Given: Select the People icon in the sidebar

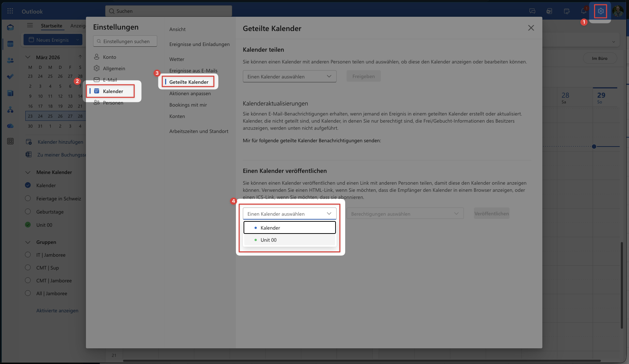Looking at the screenshot, I should [x=10, y=61].
